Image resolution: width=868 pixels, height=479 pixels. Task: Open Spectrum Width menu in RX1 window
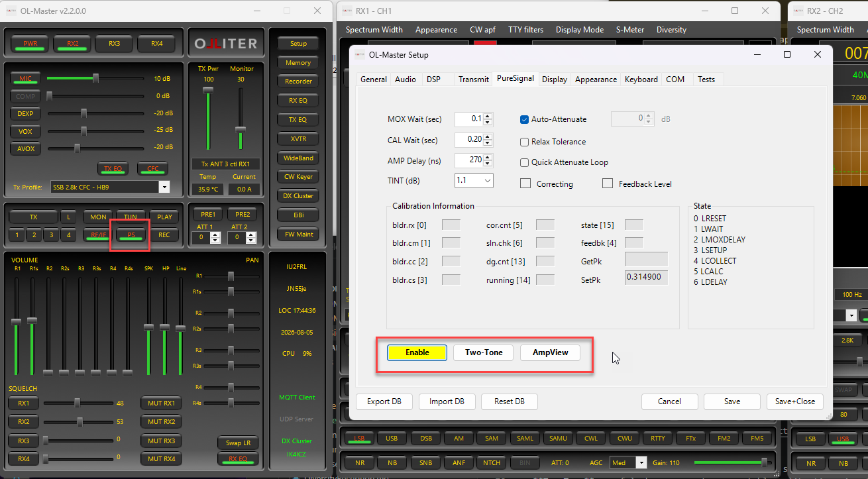point(374,30)
